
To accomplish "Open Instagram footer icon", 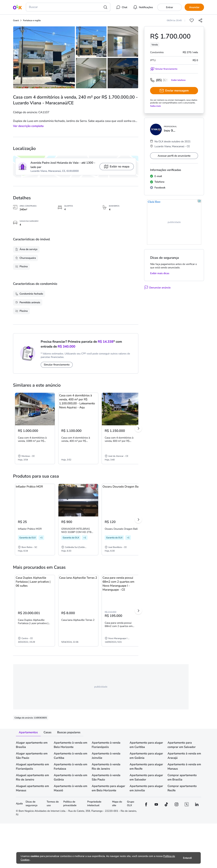I will (176, 804).
